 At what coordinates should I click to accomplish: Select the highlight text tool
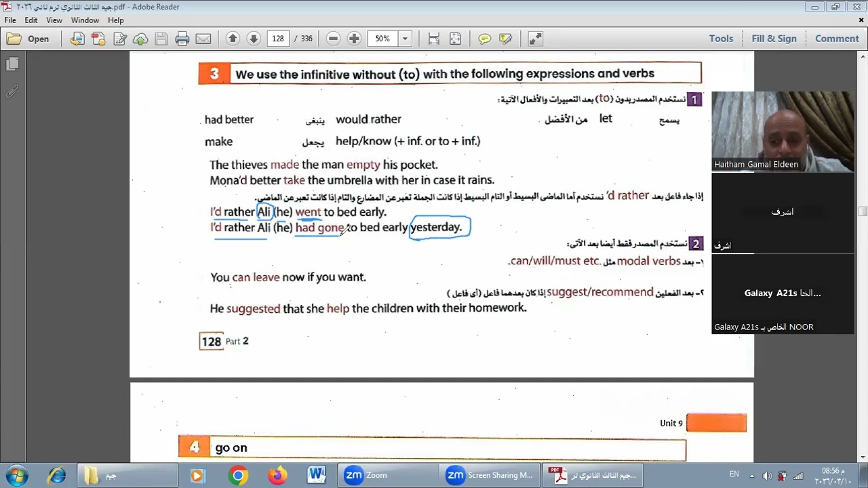505,39
